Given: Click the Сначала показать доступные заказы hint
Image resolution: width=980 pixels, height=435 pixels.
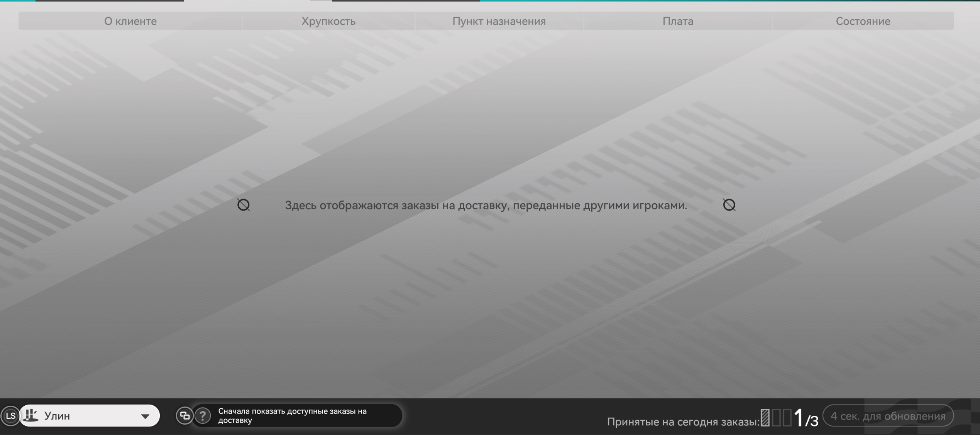Looking at the screenshot, I should coord(292,415).
